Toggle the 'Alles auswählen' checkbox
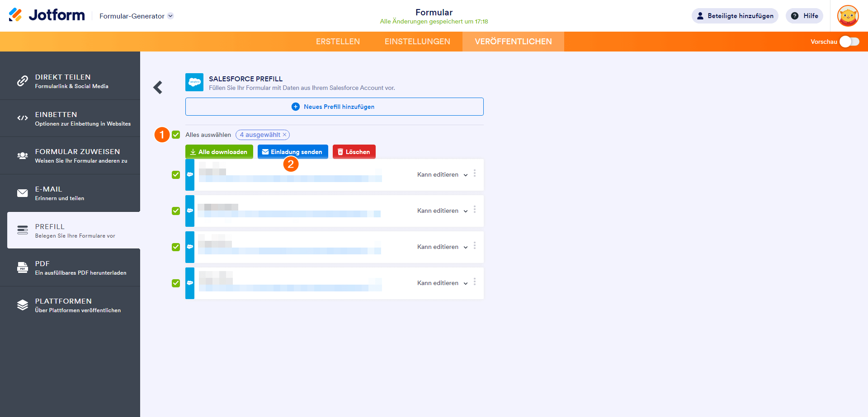868x417 pixels. coord(176,135)
